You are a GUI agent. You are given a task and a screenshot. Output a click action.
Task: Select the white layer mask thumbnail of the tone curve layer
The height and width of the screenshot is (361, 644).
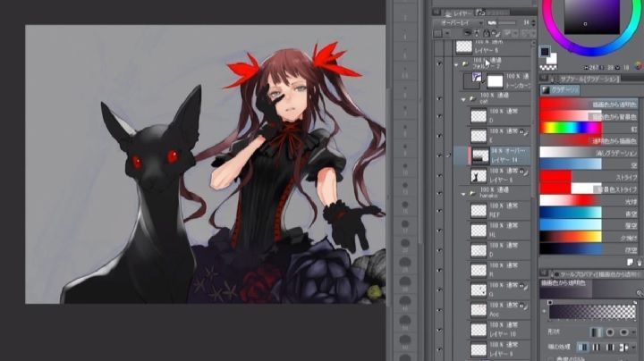495,81
